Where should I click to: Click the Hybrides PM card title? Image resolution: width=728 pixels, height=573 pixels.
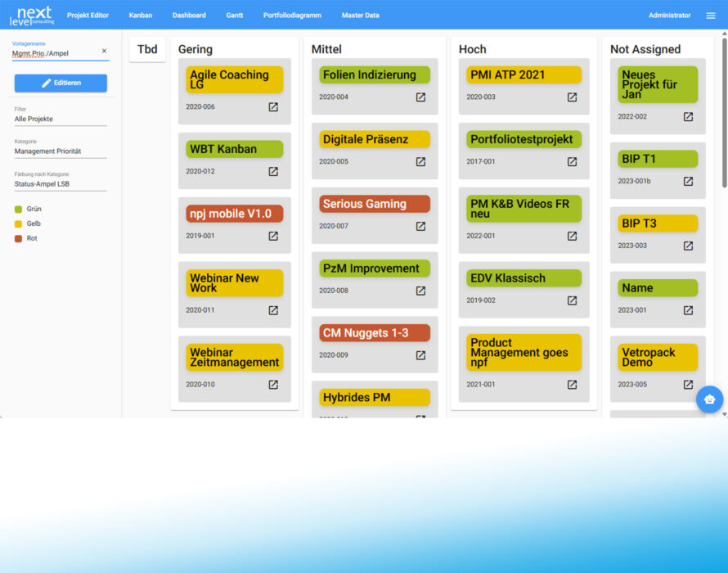375,398
